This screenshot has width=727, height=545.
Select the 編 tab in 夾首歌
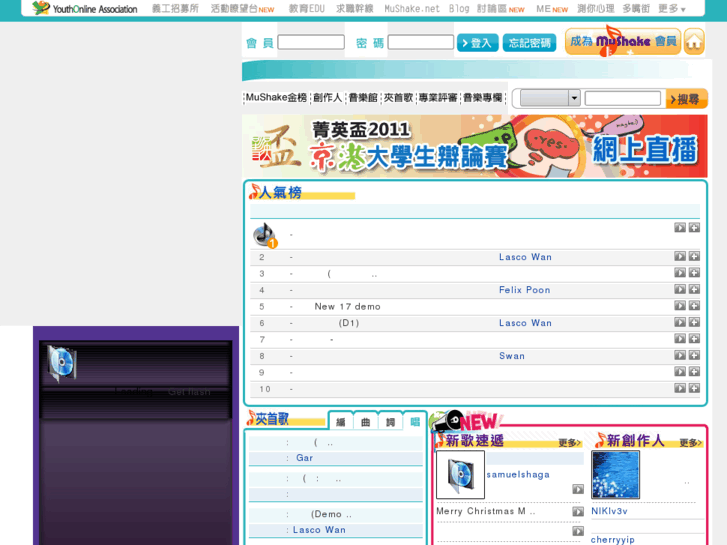pyautogui.click(x=341, y=422)
